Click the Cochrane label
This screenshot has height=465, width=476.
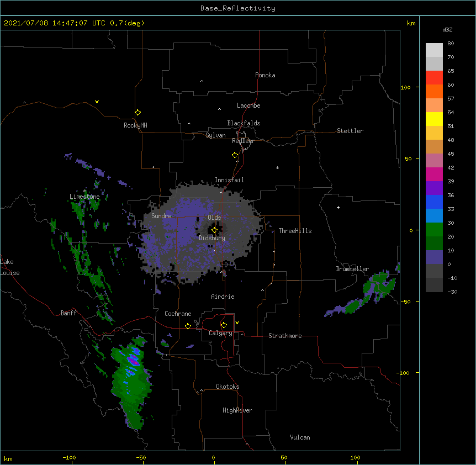point(178,314)
